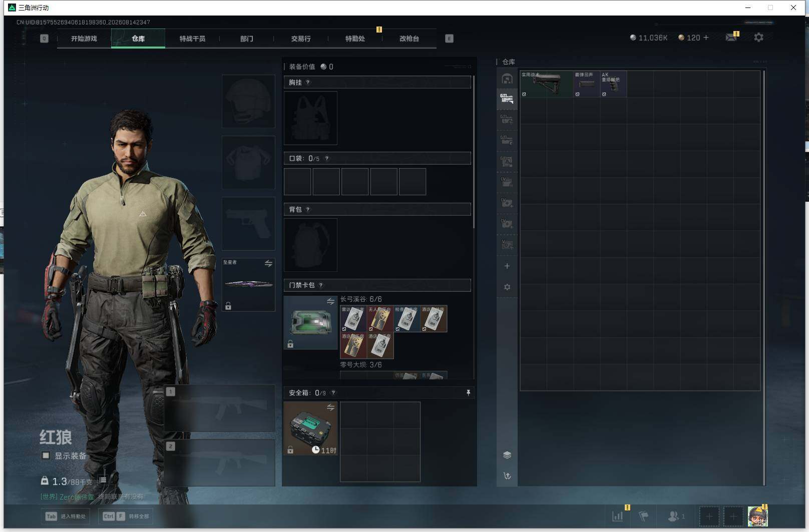809x532 pixels.
Task: Click the 装备价值 label
Action: pyautogui.click(x=302, y=67)
